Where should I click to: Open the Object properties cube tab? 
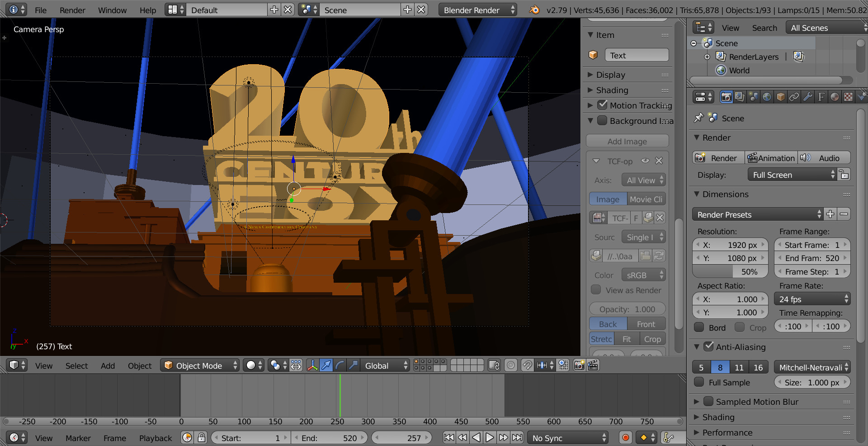click(780, 97)
